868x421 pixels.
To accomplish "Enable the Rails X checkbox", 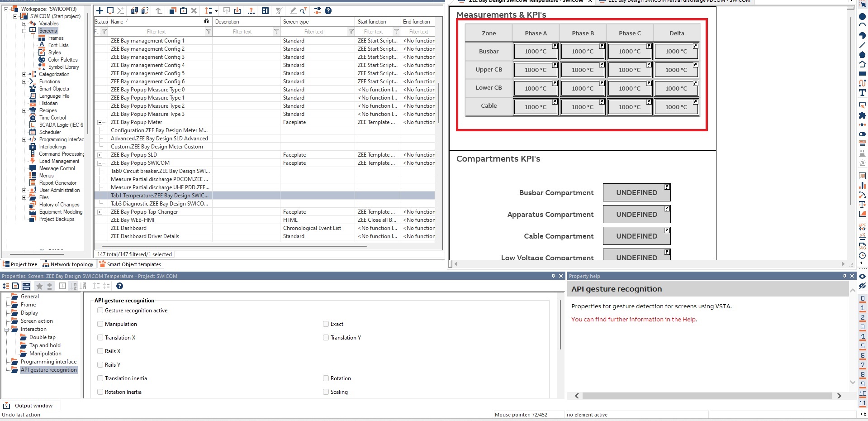I will tap(100, 351).
